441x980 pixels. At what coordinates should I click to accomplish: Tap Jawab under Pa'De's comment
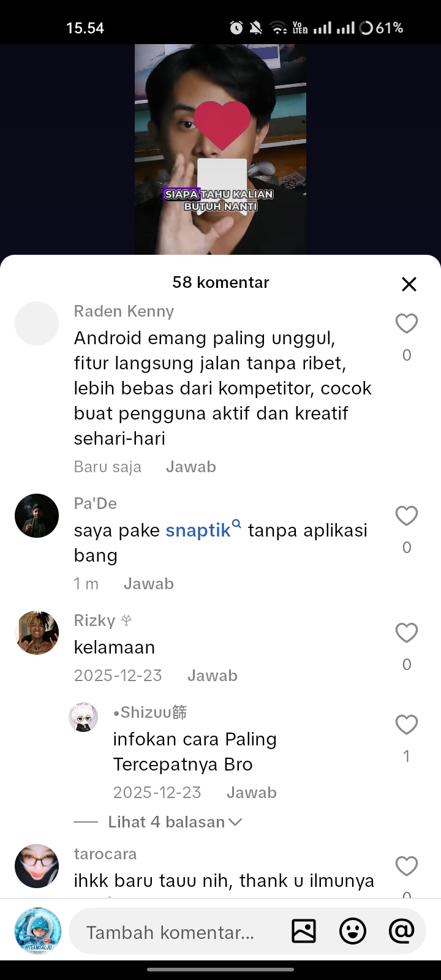point(149,584)
